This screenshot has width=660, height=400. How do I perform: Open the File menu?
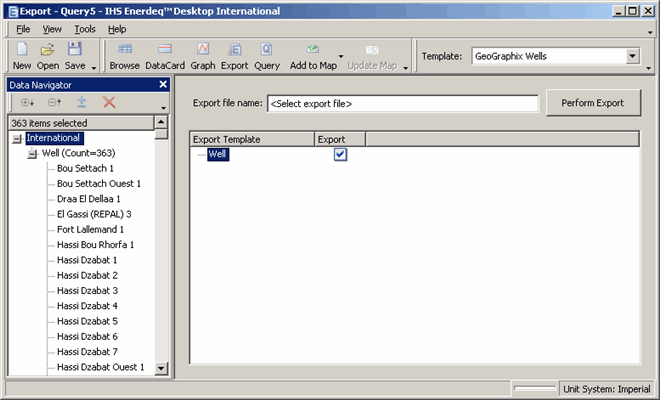tap(23, 29)
